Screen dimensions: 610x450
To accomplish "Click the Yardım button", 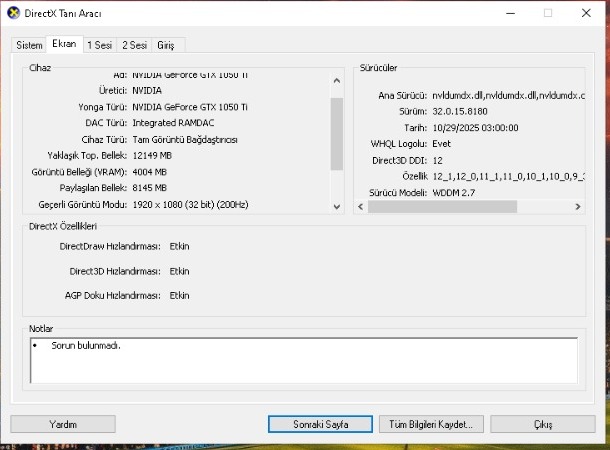I will pos(63,424).
